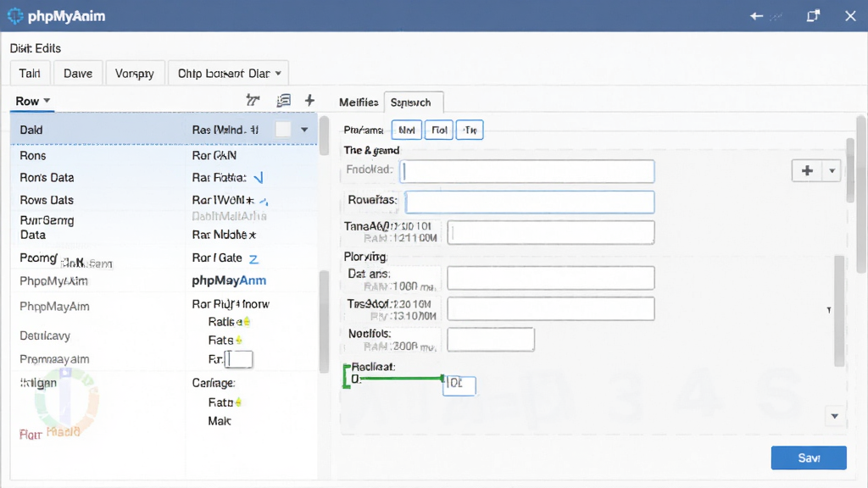This screenshot has width=868, height=488.
Task: Click the Rowertas input field
Action: (x=530, y=202)
